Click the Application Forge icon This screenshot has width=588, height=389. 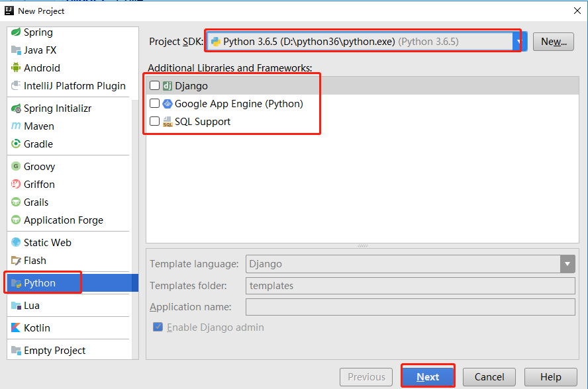(16, 220)
